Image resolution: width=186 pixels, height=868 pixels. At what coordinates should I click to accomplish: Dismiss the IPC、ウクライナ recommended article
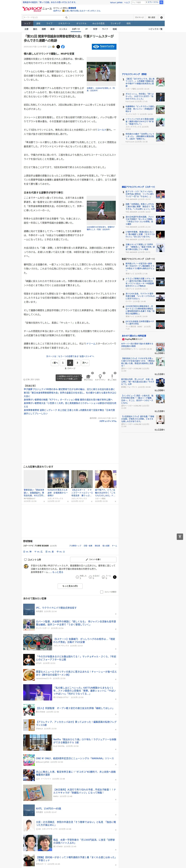(x=115, y=614)
